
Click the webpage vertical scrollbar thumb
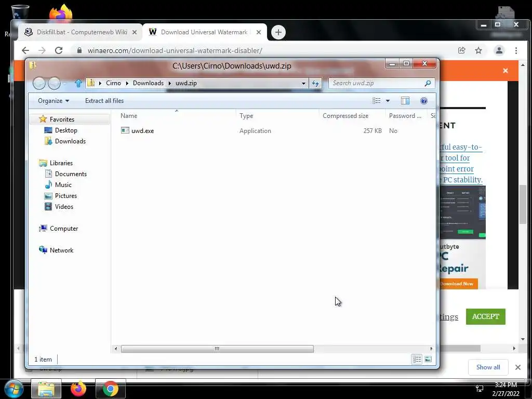[523, 204]
